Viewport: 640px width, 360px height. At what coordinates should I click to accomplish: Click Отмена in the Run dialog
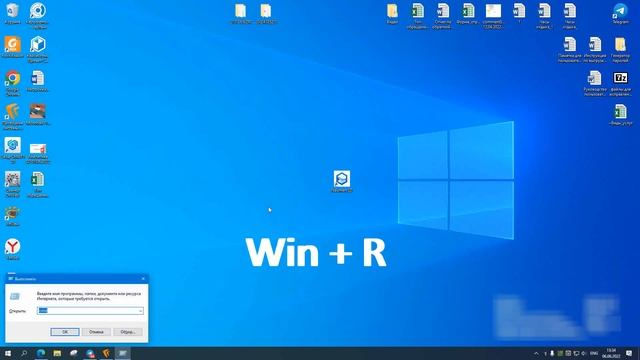[x=96, y=332]
